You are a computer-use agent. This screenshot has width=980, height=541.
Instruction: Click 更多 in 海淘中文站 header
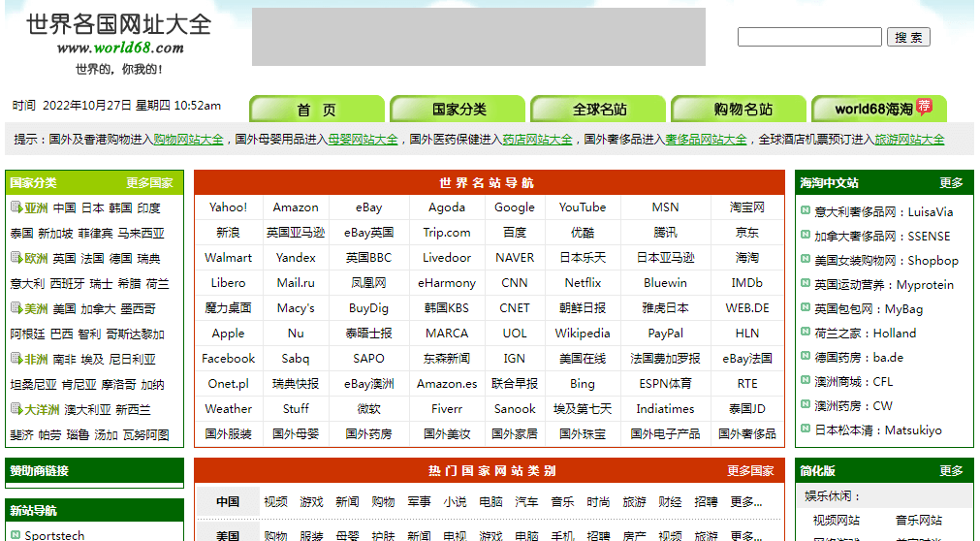pyautogui.click(x=951, y=182)
